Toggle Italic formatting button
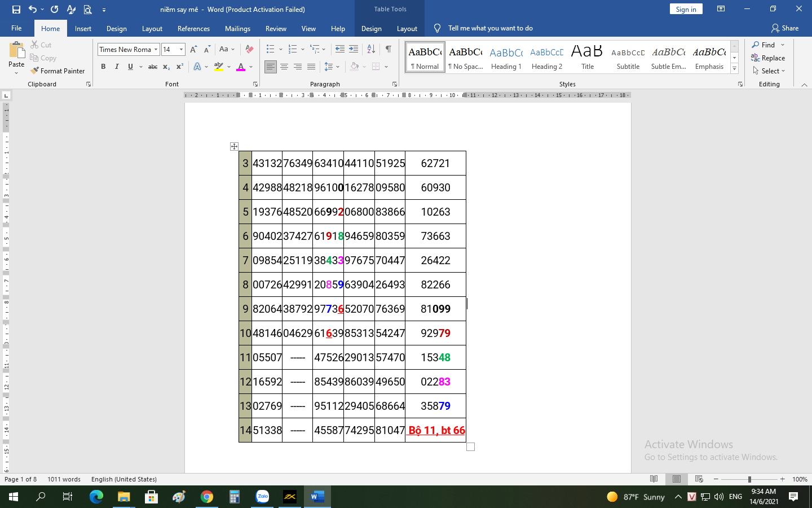812x508 pixels. 117,67
